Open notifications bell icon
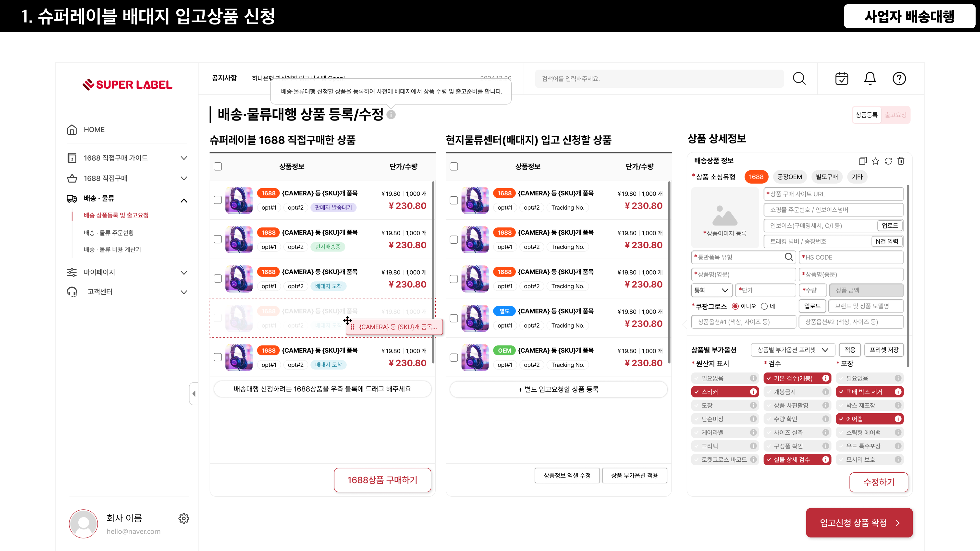 (x=870, y=78)
